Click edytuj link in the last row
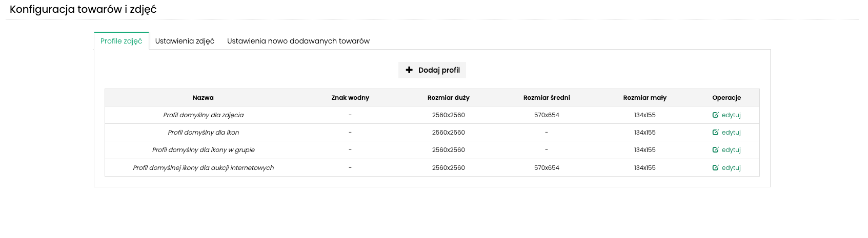 coord(731,168)
